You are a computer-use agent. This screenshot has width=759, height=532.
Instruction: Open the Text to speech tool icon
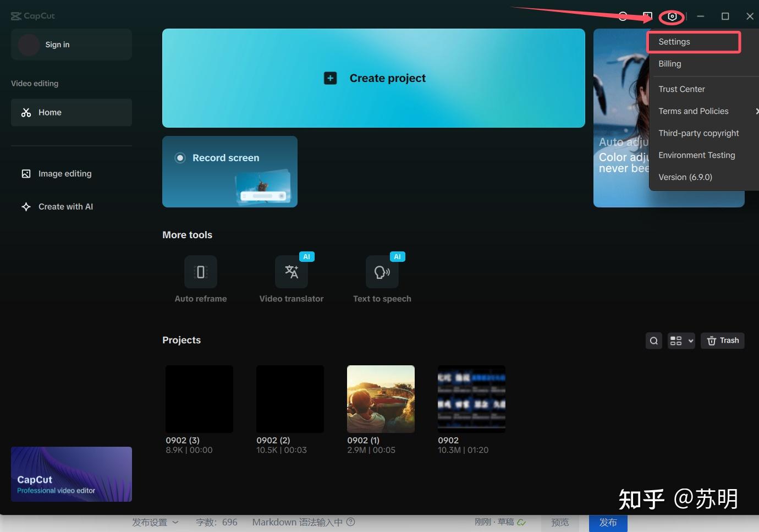[382, 272]
